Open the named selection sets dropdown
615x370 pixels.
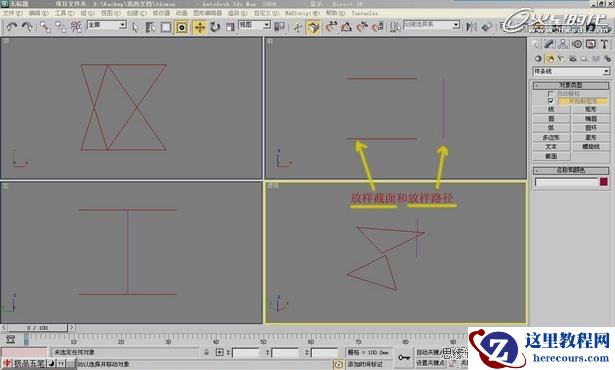pyautogui.click(x=431, y=25)
